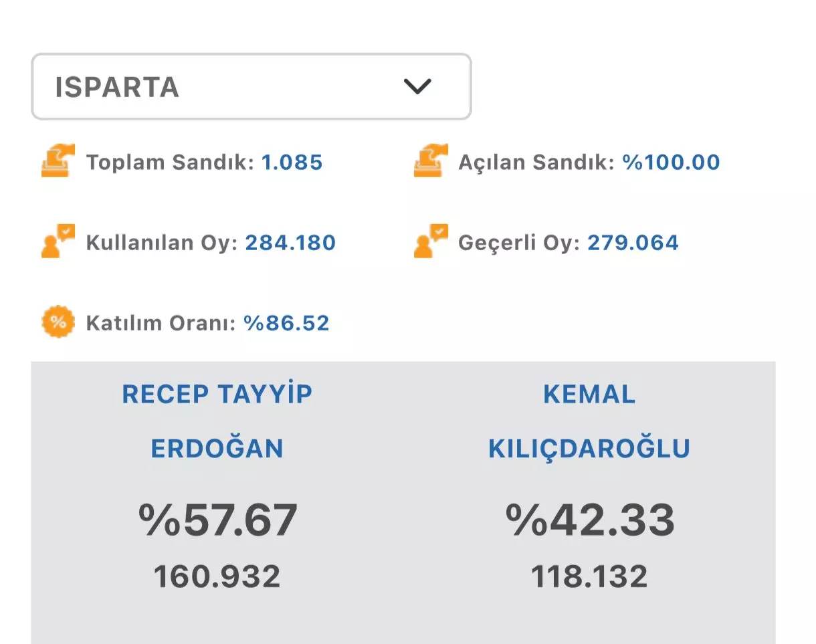
Task: Open the ISPARTA province dropdown
Action: 251,87
